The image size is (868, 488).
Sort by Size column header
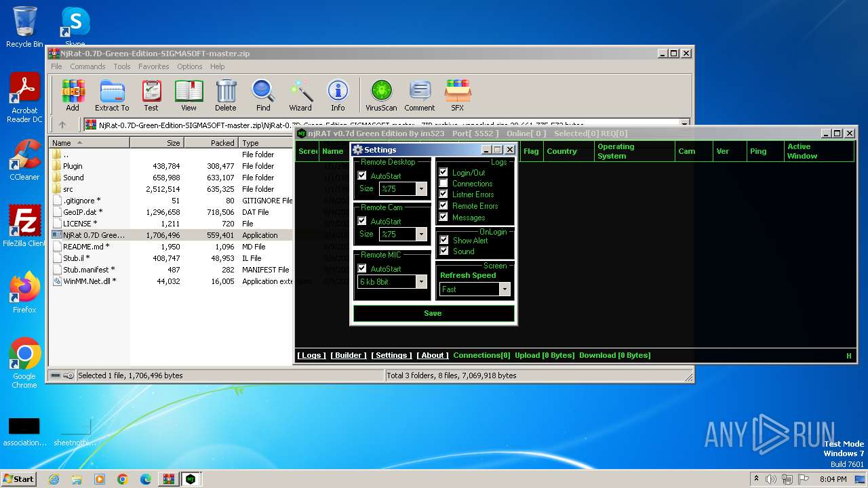point(157,143)
